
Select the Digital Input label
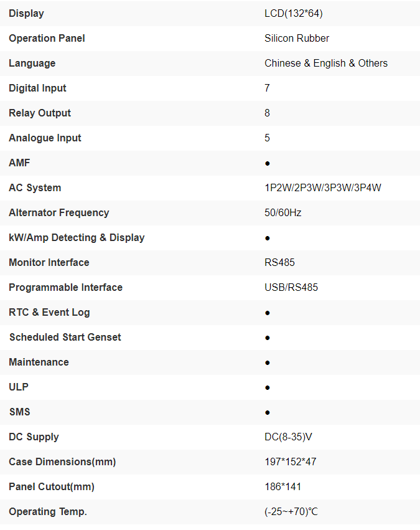[37, 88]
